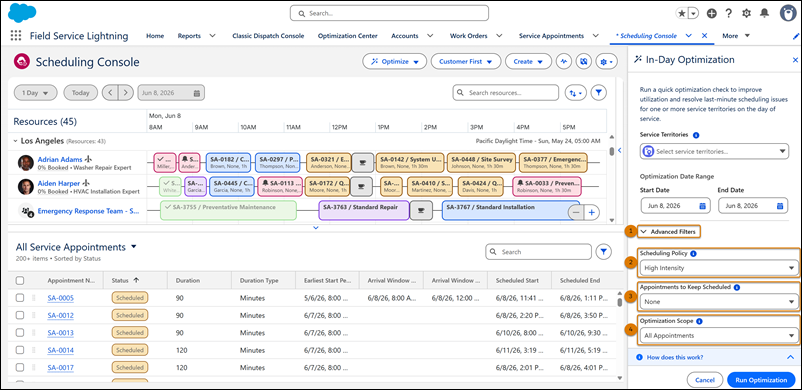Open the resource sort arrows button
Viewport: 802px width, 390px height.
pos(575,93)
